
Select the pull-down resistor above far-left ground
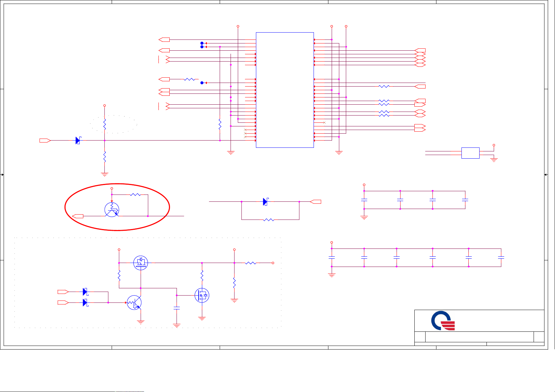point(104,157)
